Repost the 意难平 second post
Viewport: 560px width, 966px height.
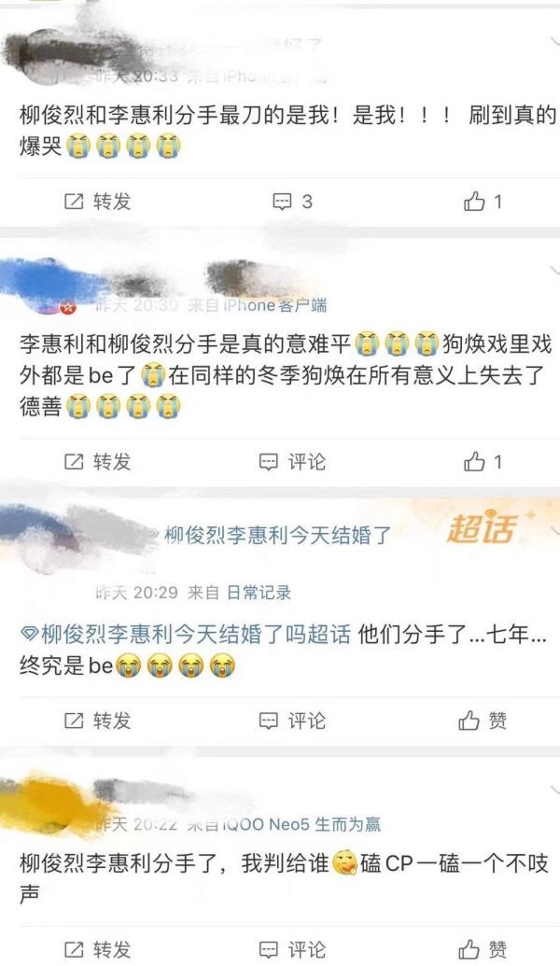tap(98, 461)
